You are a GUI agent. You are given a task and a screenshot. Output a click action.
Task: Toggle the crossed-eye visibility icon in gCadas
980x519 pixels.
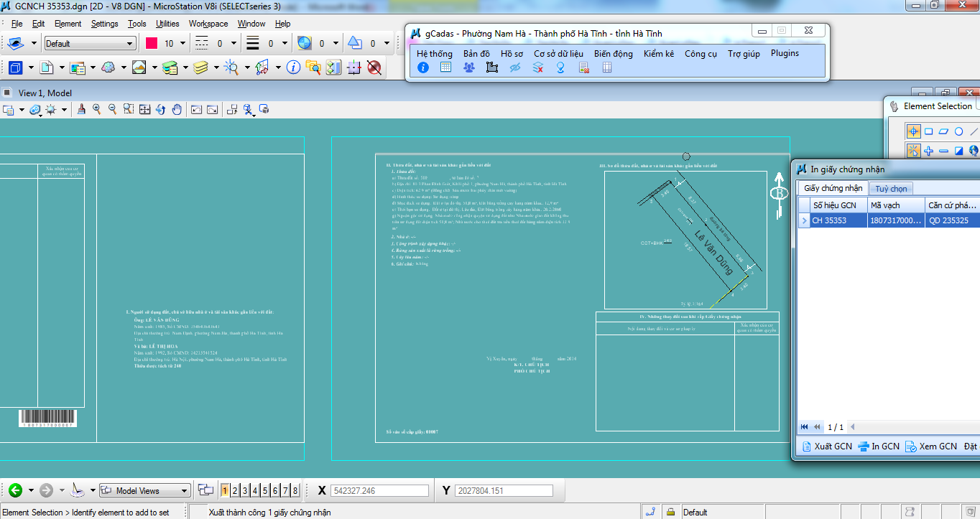click(514, 67)
